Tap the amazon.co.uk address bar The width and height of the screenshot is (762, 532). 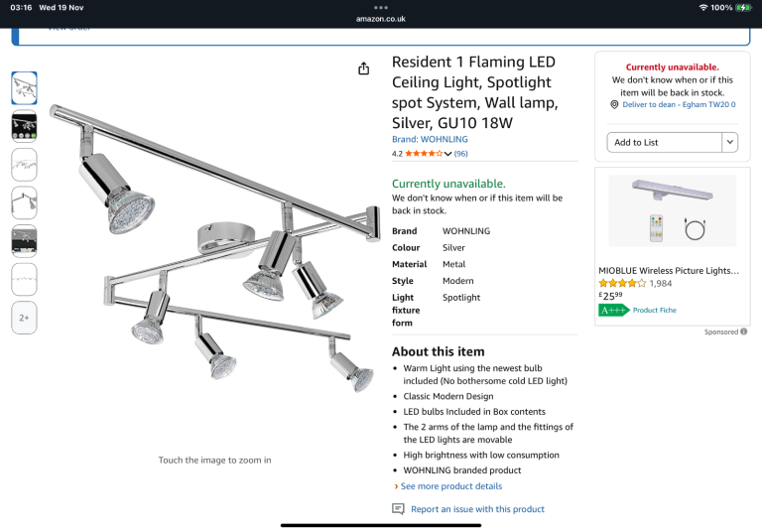click(x=381, y=19)
